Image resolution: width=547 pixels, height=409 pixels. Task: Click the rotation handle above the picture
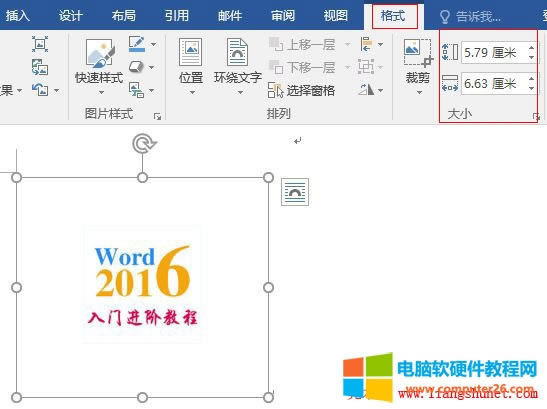point(144,143)
